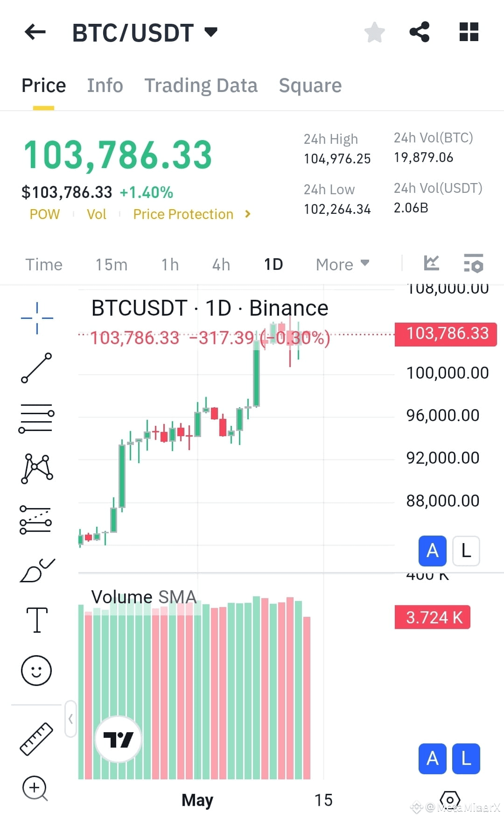Open the emoji sticker tool
The height and width of the screenshot is (819, 504).
click(36, 671)
